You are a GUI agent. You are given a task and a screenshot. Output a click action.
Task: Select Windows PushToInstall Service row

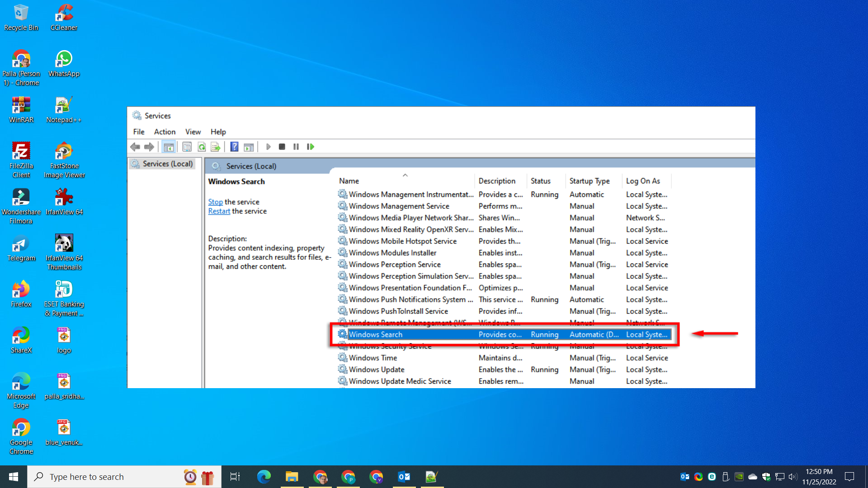pyautogui.click(x=504, y=311)
